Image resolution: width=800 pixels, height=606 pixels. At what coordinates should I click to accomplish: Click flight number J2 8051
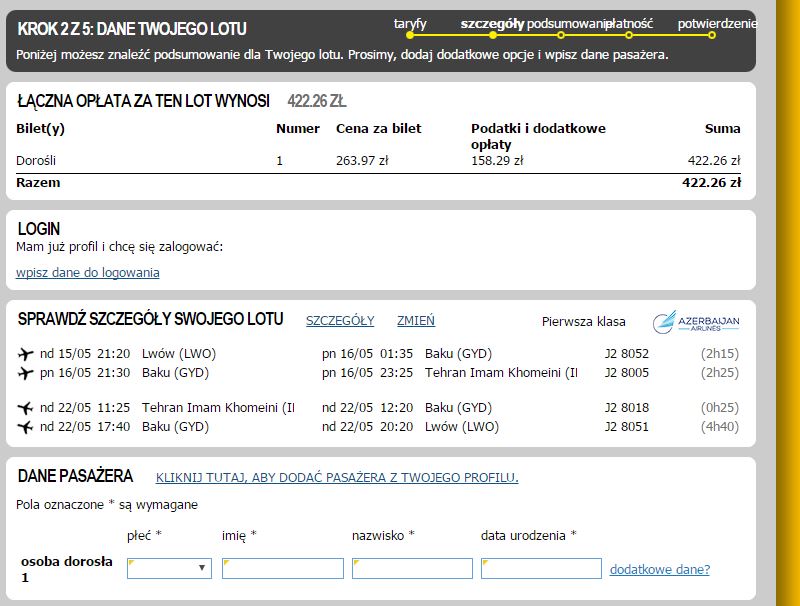[x=627, y=426]
